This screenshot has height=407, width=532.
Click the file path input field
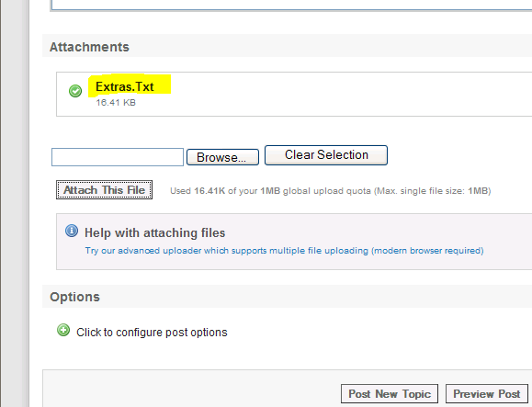coord(118,157)
